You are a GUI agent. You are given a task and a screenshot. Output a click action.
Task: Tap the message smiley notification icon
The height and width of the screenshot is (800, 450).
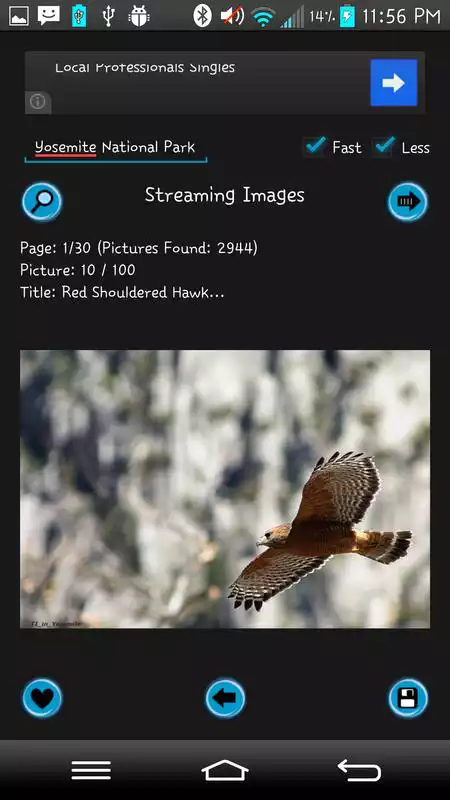coord(48,16)
